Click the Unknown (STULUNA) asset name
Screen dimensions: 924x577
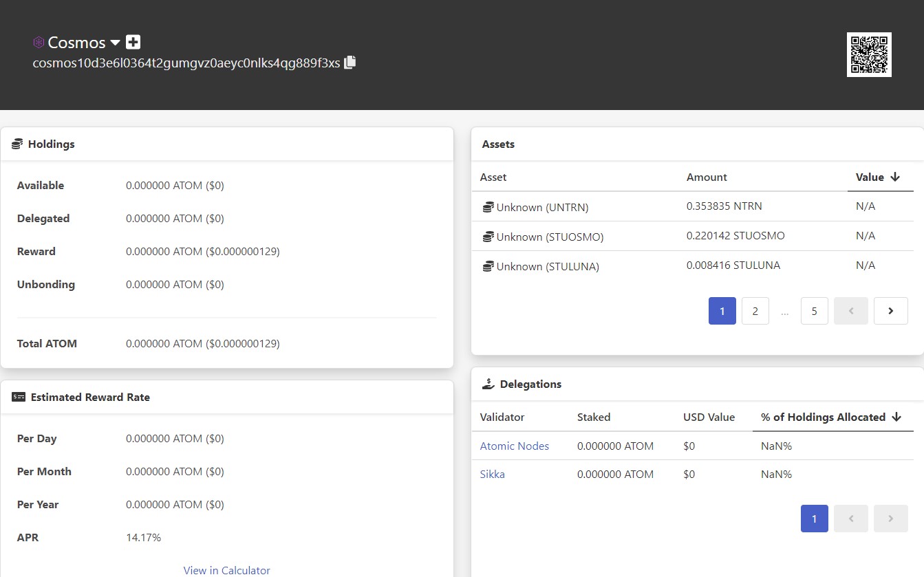click(548, 267)
